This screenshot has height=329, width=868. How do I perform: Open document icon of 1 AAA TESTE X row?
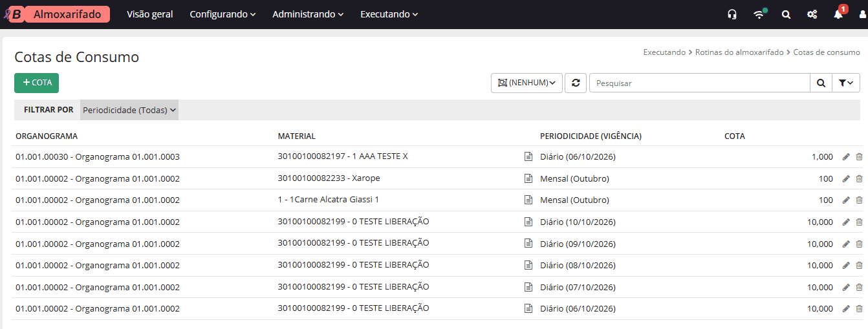tap(528, 156)
